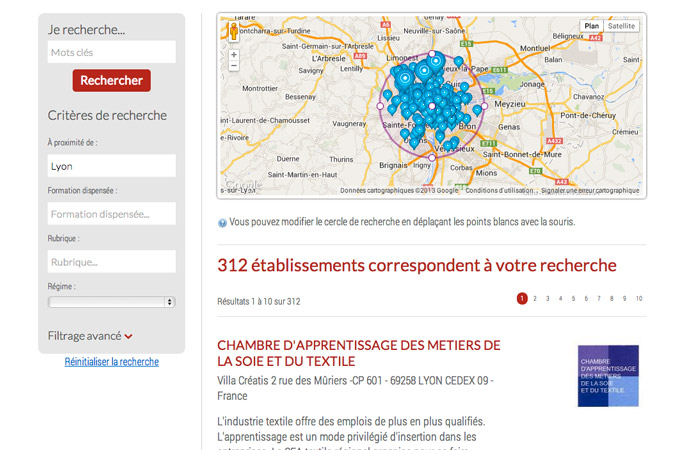The height and width of the screenshot is (450, 690).
Task: Select the Plan map view
Action: 591,27
